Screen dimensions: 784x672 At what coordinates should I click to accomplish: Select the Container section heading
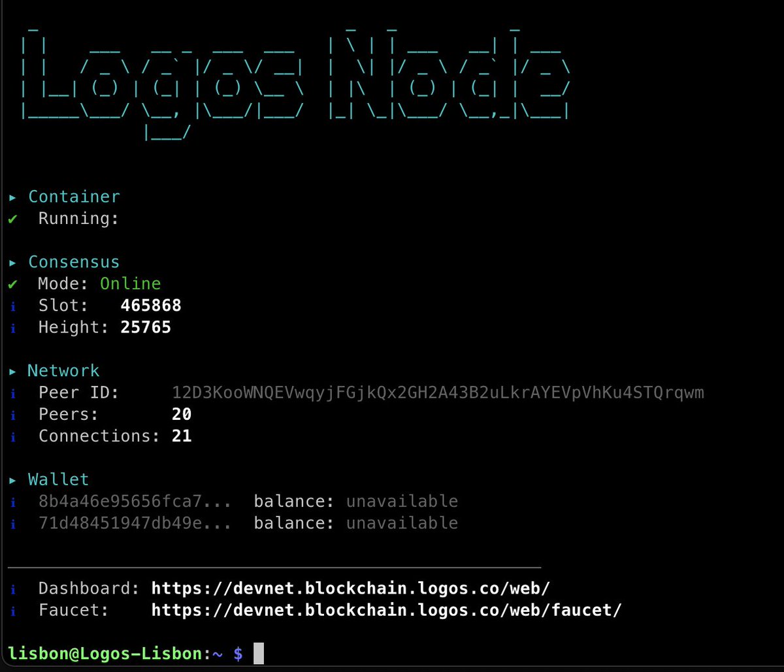pyautogui.click(x=74, y=197)
